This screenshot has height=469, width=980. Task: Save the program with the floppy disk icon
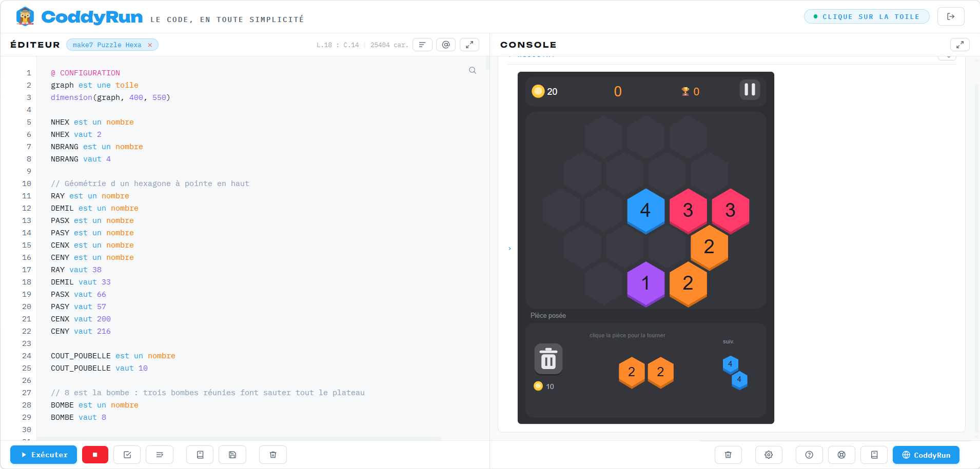(x=232, y=455)
